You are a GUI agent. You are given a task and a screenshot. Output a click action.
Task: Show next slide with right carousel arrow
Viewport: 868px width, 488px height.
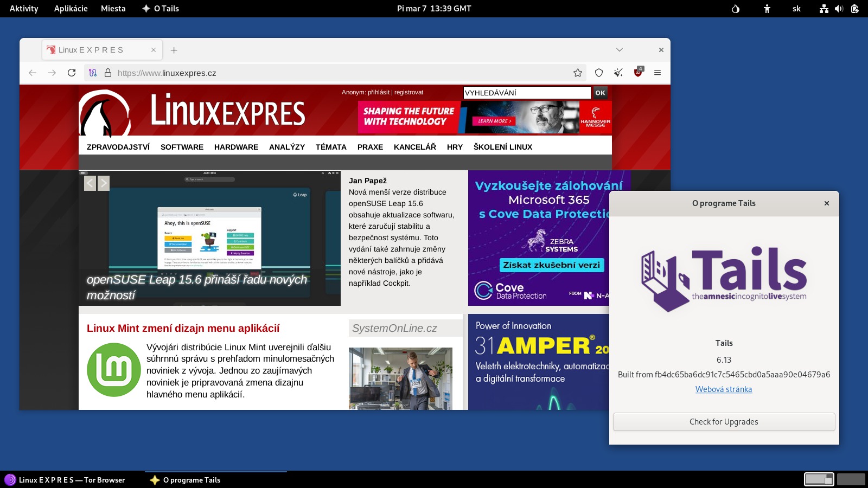(104, 183)
